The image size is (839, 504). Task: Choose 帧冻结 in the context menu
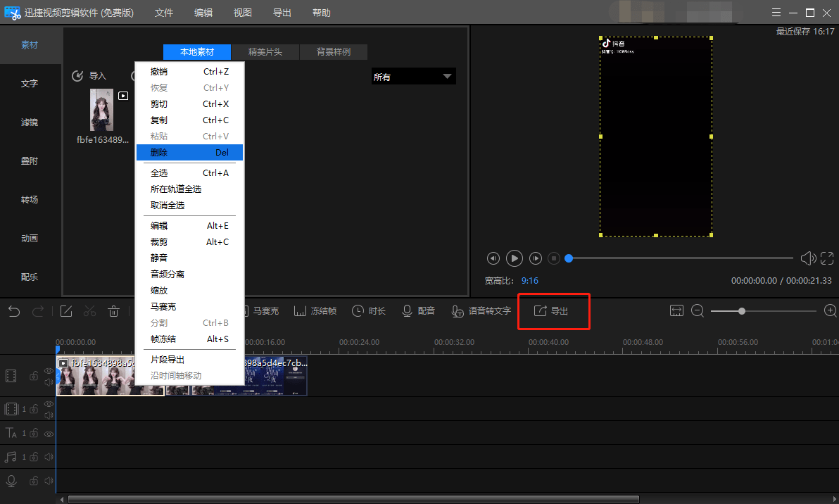(189, 339)
